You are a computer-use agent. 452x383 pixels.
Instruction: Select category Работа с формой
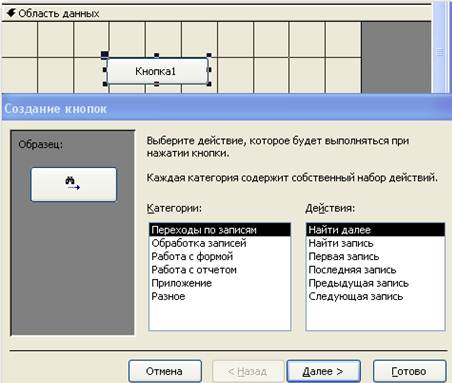220,257
